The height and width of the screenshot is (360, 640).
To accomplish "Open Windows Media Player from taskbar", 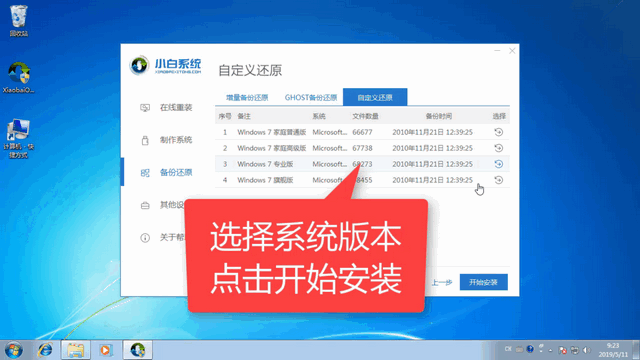I will (x=106, y=350).
